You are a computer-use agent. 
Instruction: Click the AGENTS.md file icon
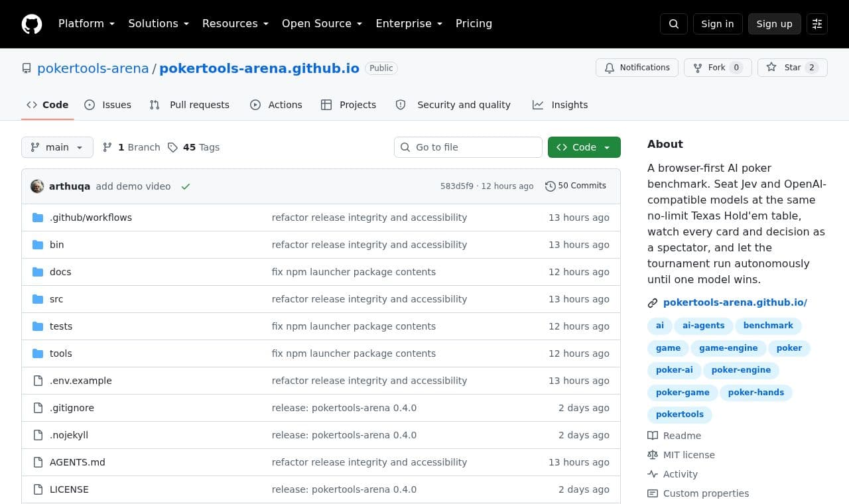coord(38,462)
